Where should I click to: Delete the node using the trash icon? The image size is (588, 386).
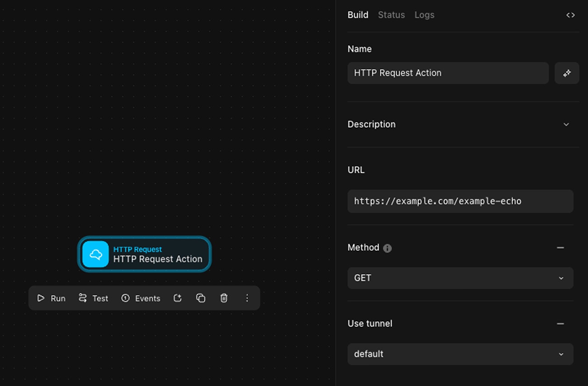tap(224, 298)
